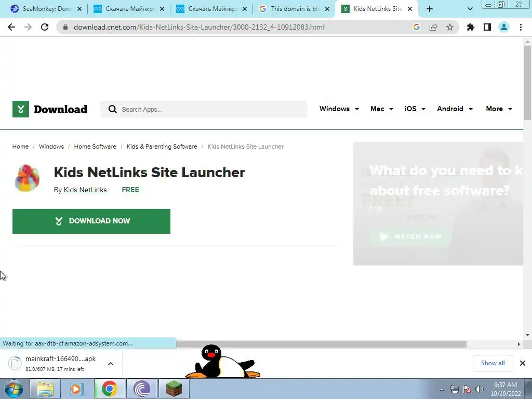532x399 pixels.
Task: Open the Kids NetLinks developer link
Action: [85, 190]
